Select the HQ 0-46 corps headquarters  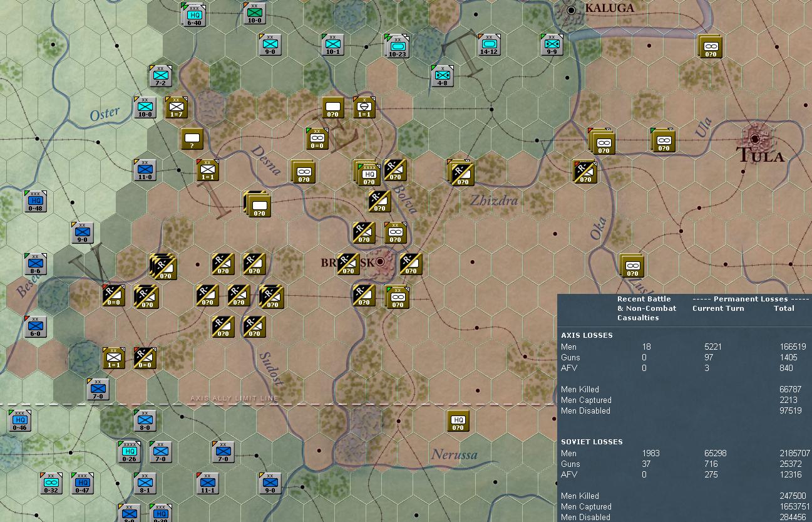click(x=20, y=421)
